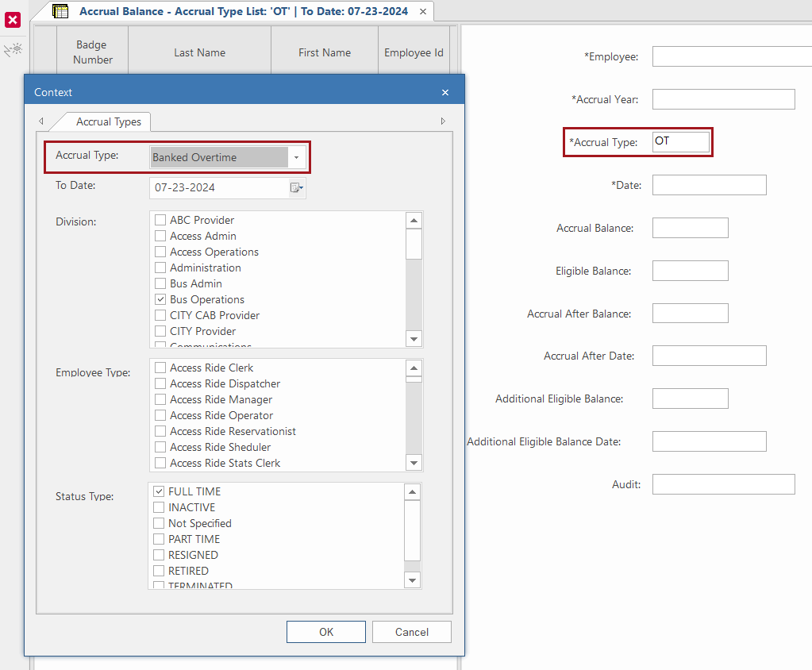Click the red X icon in left sidebar
This screenshot has height=670, width=812.
[13, 20]
